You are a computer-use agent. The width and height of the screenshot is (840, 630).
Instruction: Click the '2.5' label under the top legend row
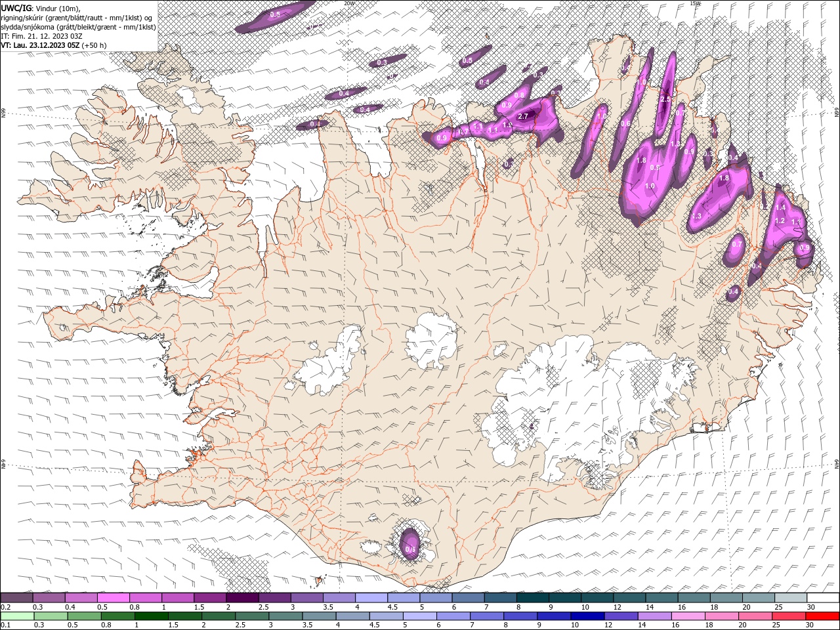coord(263,607)
